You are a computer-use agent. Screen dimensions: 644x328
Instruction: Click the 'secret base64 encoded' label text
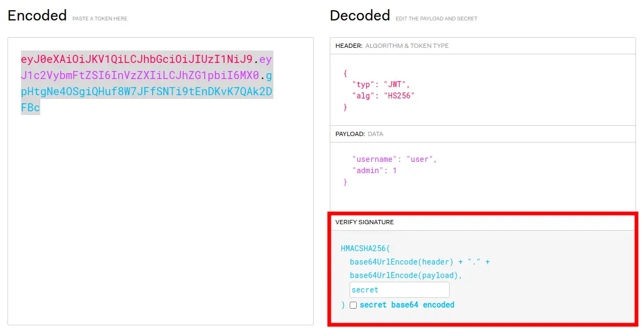point(407,304)
